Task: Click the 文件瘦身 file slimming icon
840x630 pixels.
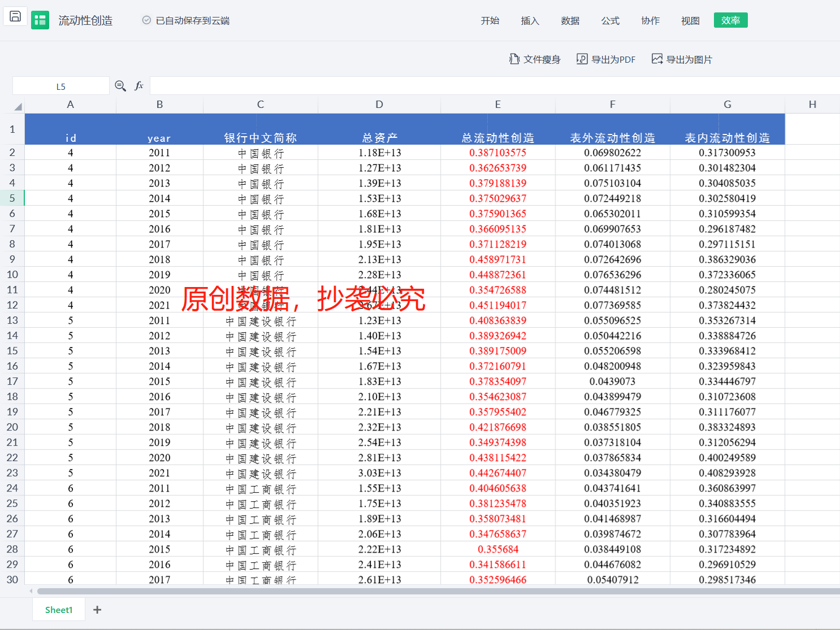Action: (514, 59)
